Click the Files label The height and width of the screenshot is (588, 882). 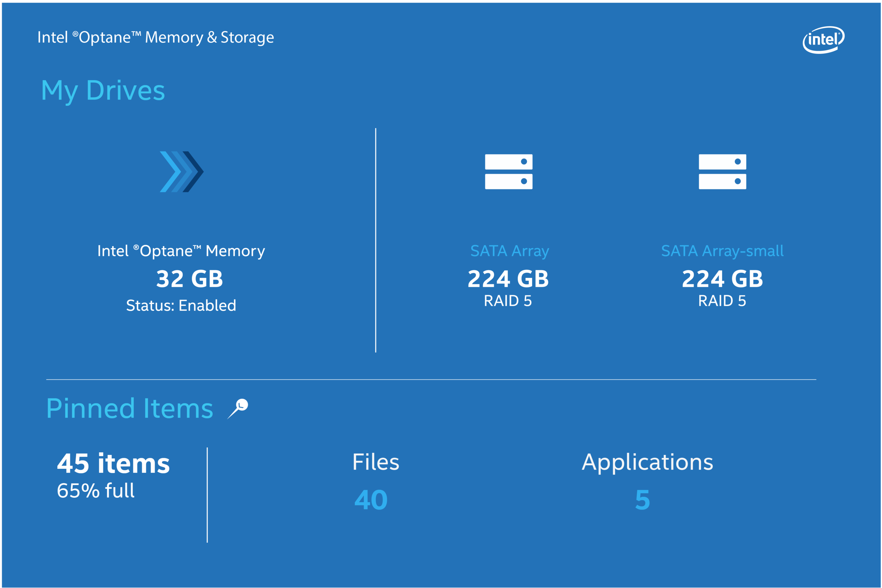pos(376,462)
